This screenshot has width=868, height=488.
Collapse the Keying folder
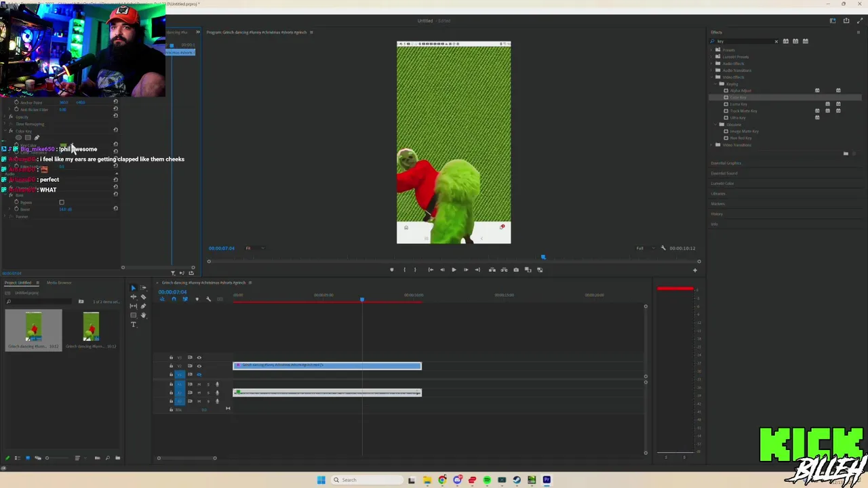click(715, 84)
